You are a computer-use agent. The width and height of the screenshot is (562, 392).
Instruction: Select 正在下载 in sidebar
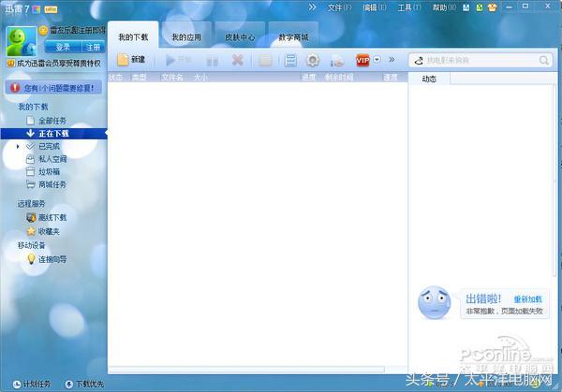pyautogui.click(x=53, y=134)
